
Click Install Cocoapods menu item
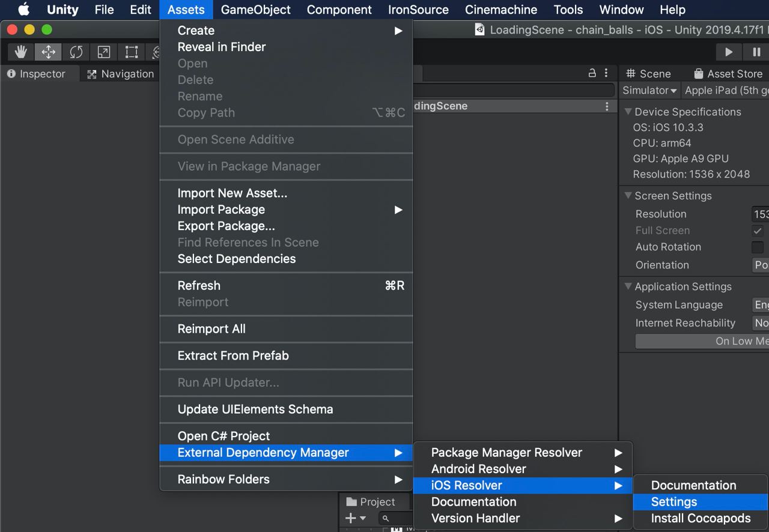click(701, 518)
